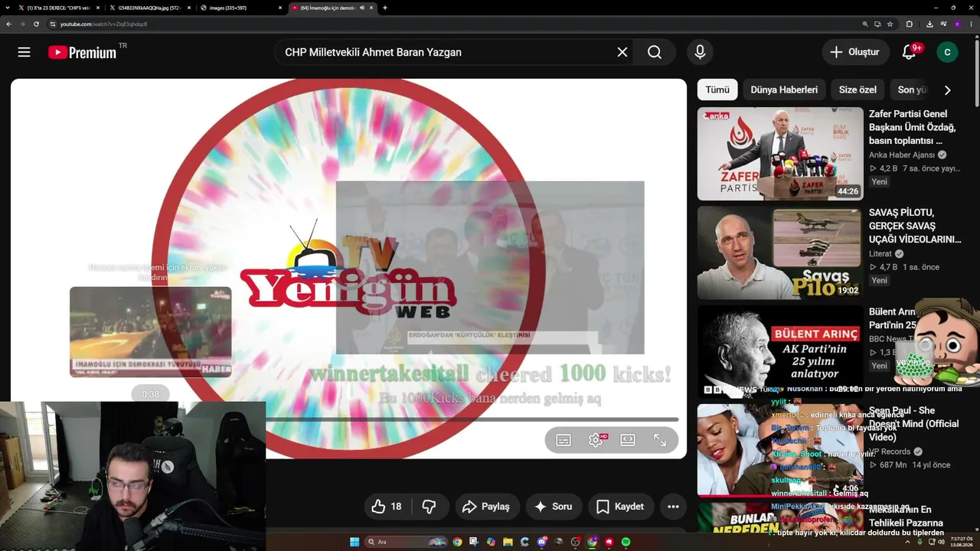Viewport: 980px width, 551px height.
Task: Switch to the 'X'te 23 DERECE' browser tab
Action: coord(60,8)
